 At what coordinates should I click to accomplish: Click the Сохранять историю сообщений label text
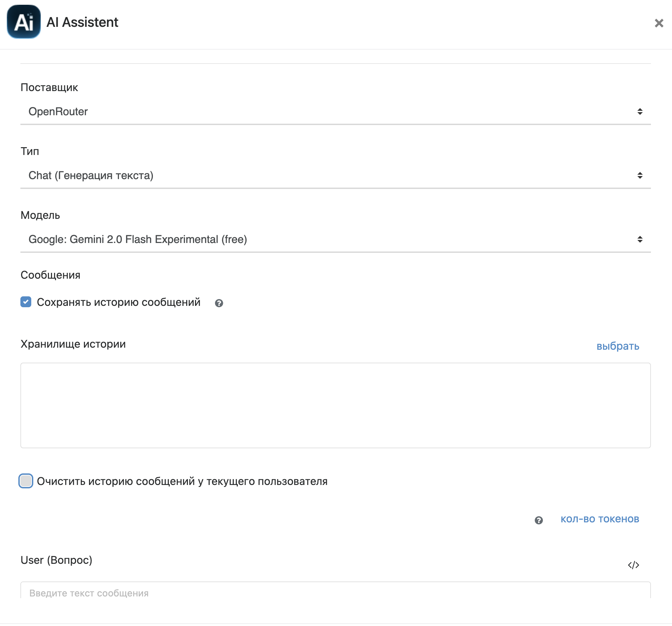119,302
